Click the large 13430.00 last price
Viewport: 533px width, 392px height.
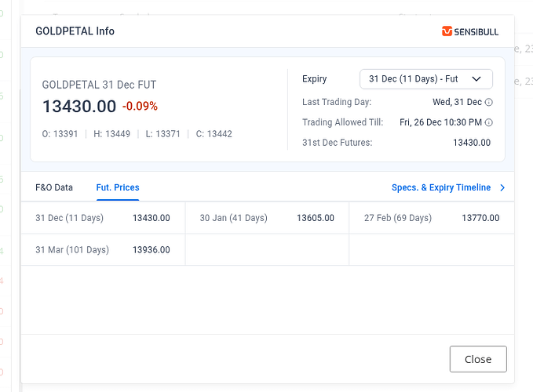(x=79, y=106)
